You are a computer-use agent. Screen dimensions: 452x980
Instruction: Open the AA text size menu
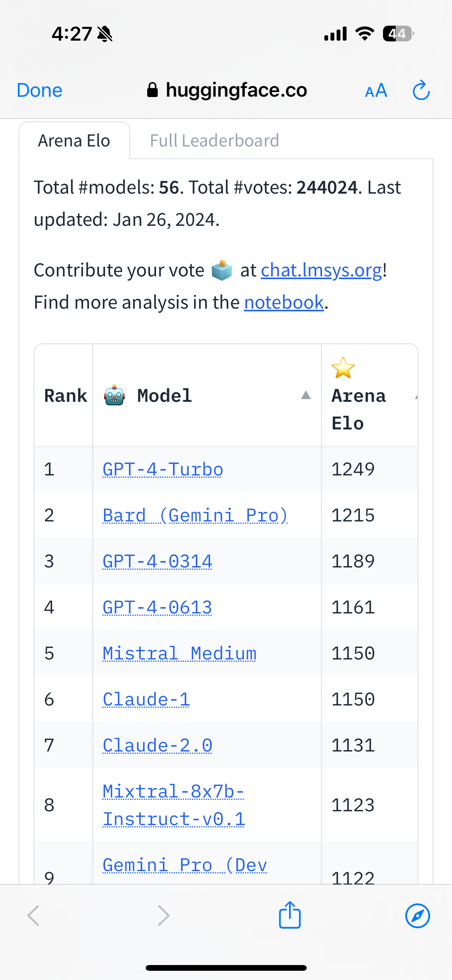coord(376,91)
